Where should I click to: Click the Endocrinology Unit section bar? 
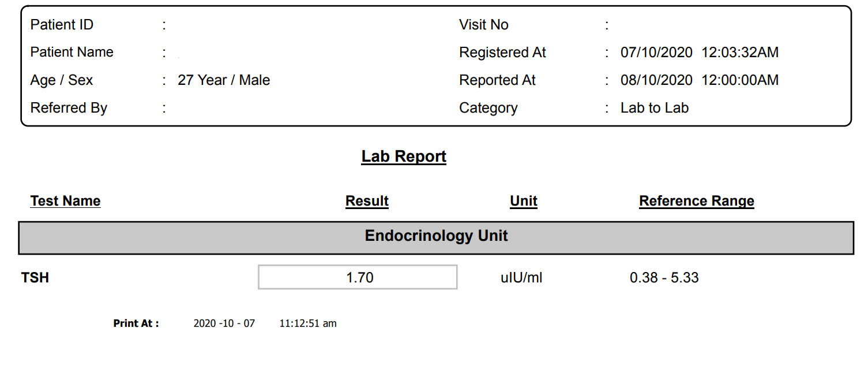tap(436, 236)
